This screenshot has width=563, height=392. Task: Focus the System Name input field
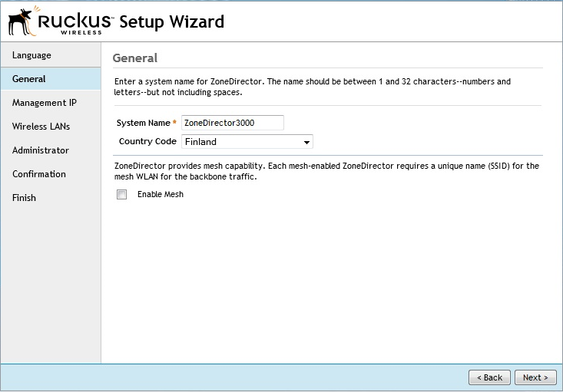[x=233, y=123]
